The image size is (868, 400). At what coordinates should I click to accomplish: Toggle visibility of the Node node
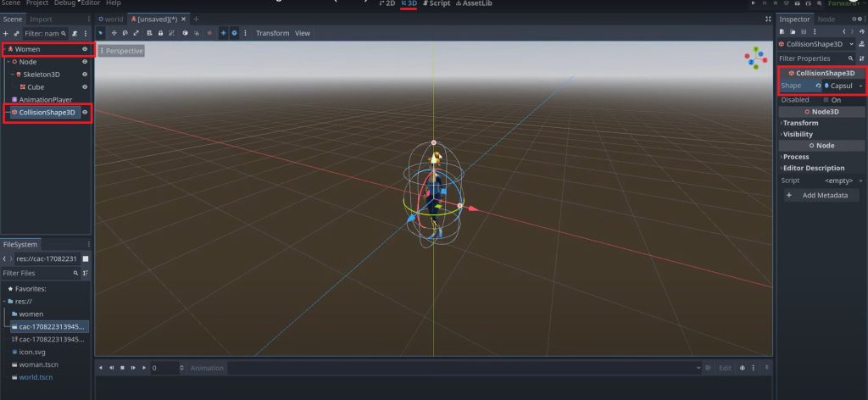coord(85,62)
